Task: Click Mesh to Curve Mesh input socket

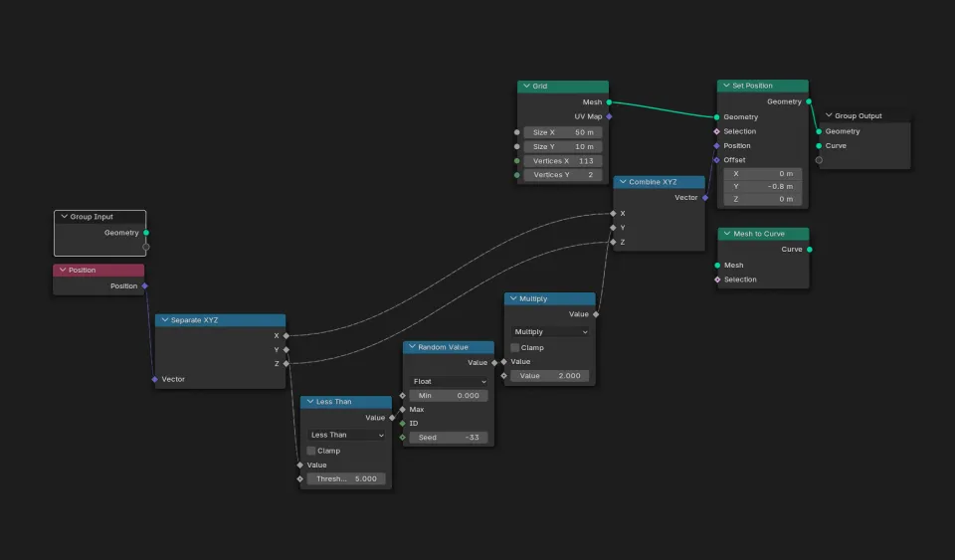Action: point(717,265)
